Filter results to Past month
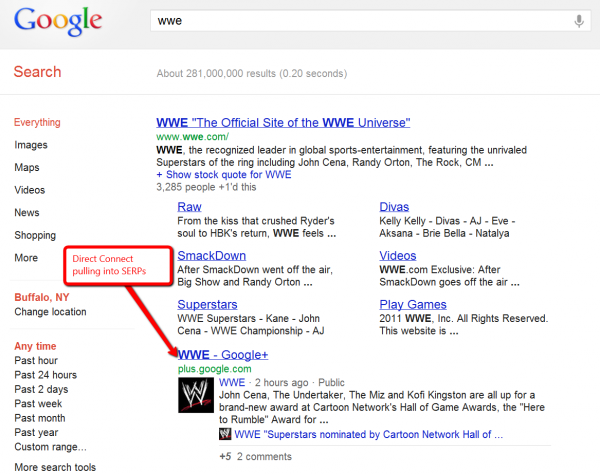Screen dimensions: 600x474 click(40, 418)
